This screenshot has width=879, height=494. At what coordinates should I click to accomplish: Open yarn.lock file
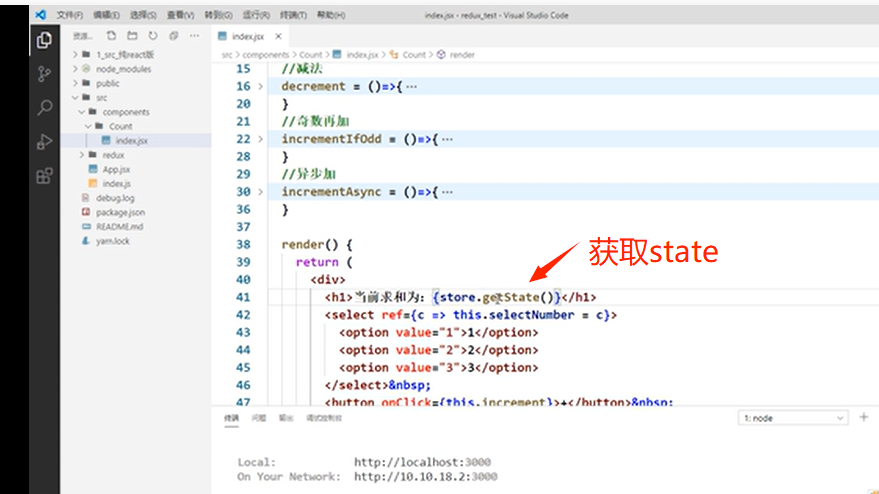(x=112, y=241)
